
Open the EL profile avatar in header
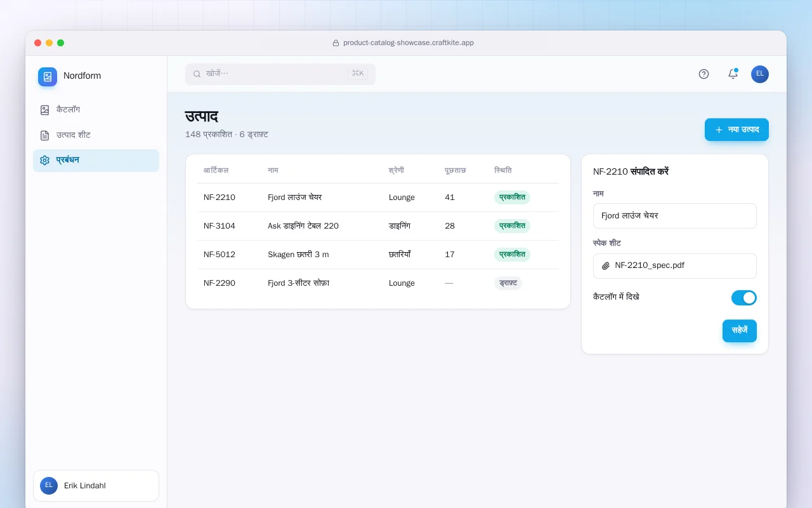click(760, 74)
